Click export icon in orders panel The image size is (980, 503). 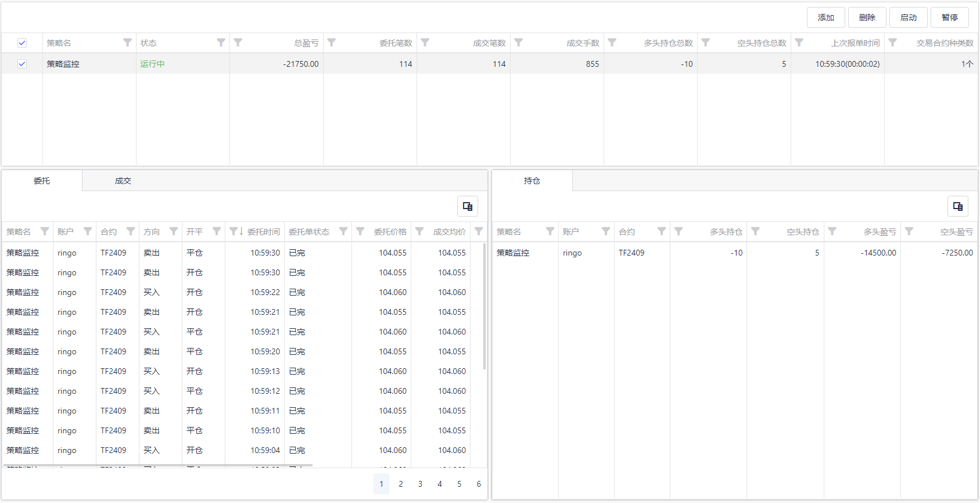[468, 206]
